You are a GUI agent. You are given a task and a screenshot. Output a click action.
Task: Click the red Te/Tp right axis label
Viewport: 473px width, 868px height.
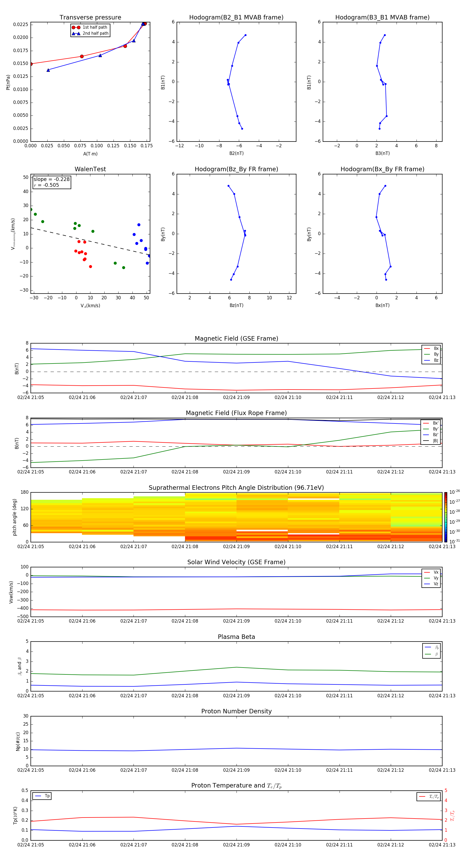[x=452, y=815]
